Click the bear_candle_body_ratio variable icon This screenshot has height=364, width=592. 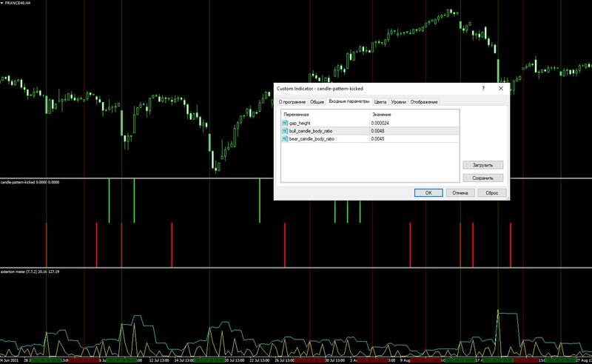285,139
